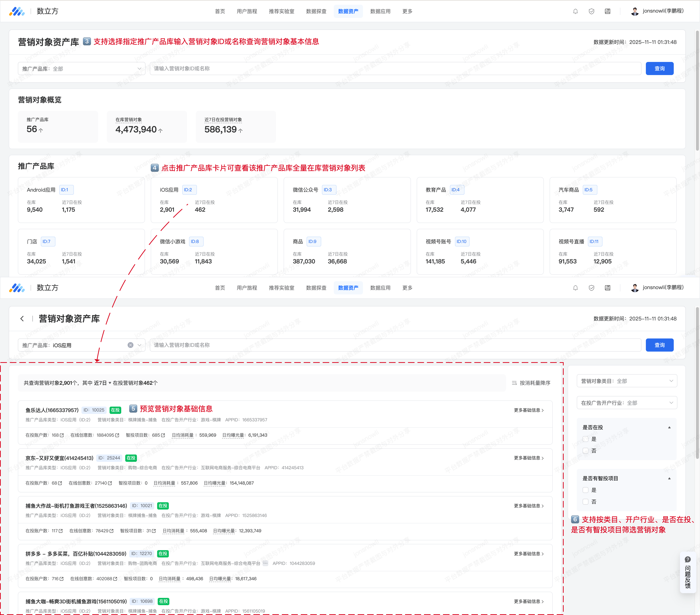Switch to the 数据探查 tab in top nav

316,11
